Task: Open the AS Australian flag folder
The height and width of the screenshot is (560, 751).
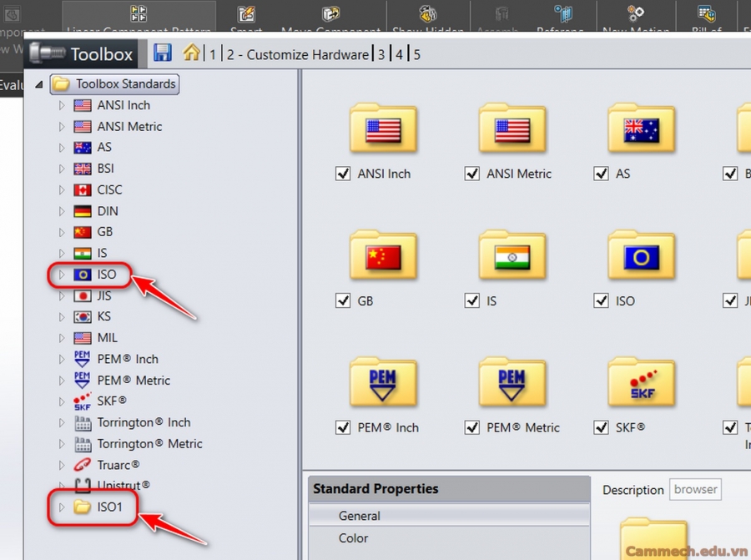Action: 642,129
